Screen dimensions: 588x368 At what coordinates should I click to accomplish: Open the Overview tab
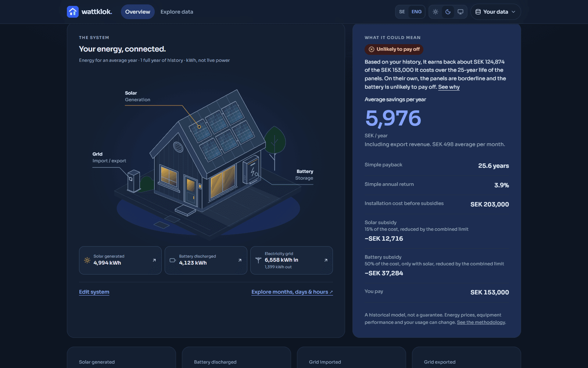(138, 12)
